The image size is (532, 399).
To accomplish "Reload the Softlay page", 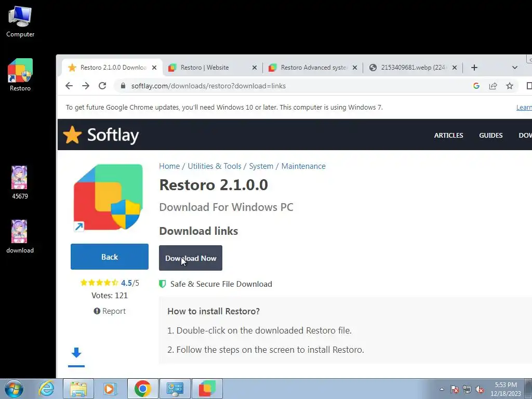I will coord(102,86).
